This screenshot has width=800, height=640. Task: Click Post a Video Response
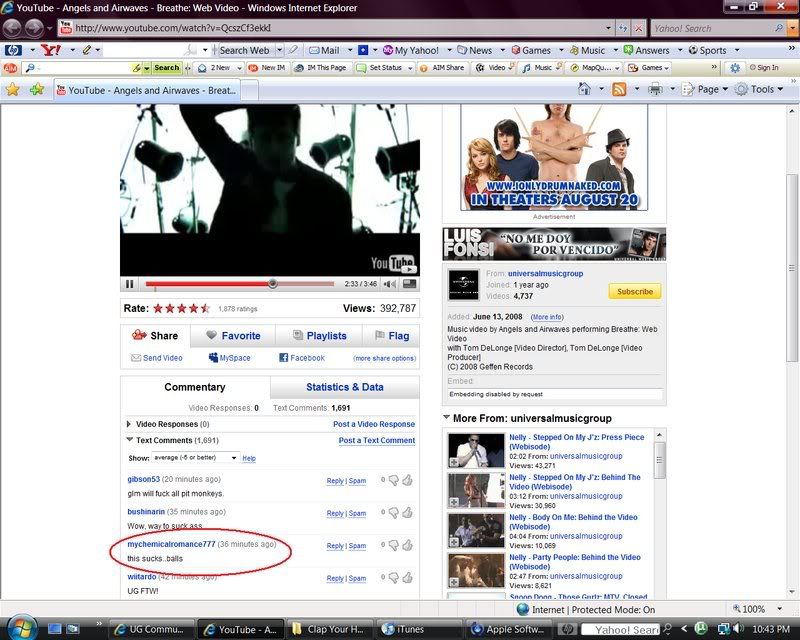click(x=374, y=424)
